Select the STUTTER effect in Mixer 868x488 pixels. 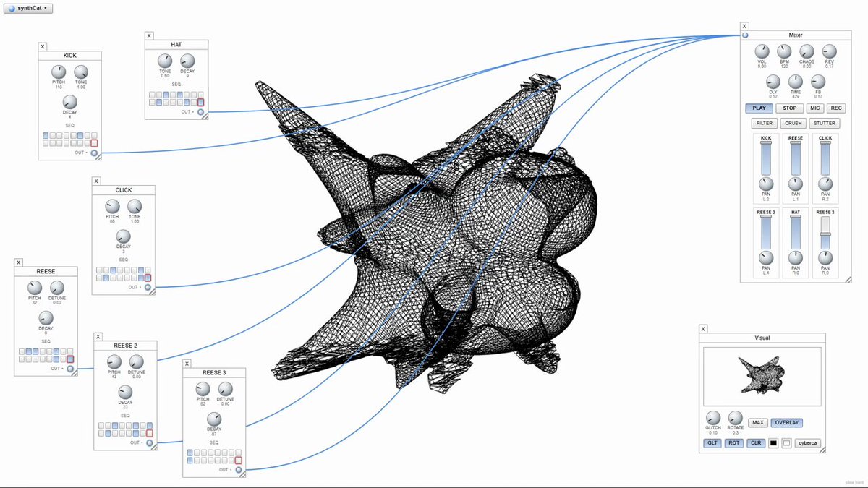pos(825,124)
